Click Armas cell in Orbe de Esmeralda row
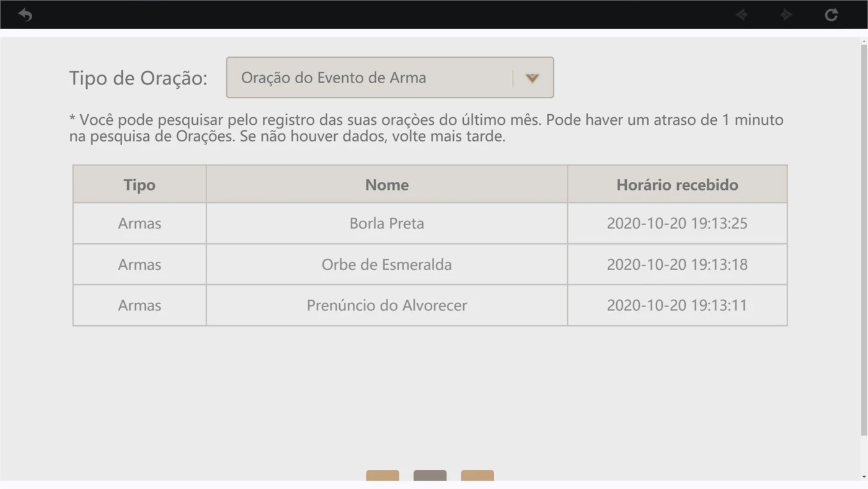This screenshot has width=868, height=489. (x=139, y=264)
